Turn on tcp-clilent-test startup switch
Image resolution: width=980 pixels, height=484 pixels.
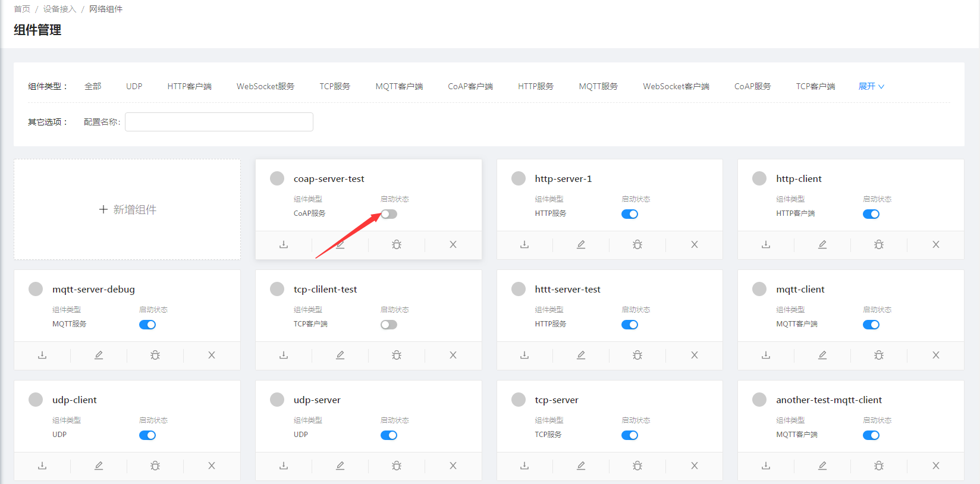389,325
